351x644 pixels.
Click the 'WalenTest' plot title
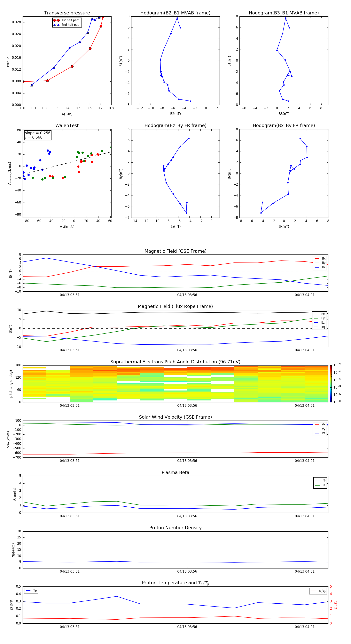[67, 125]
